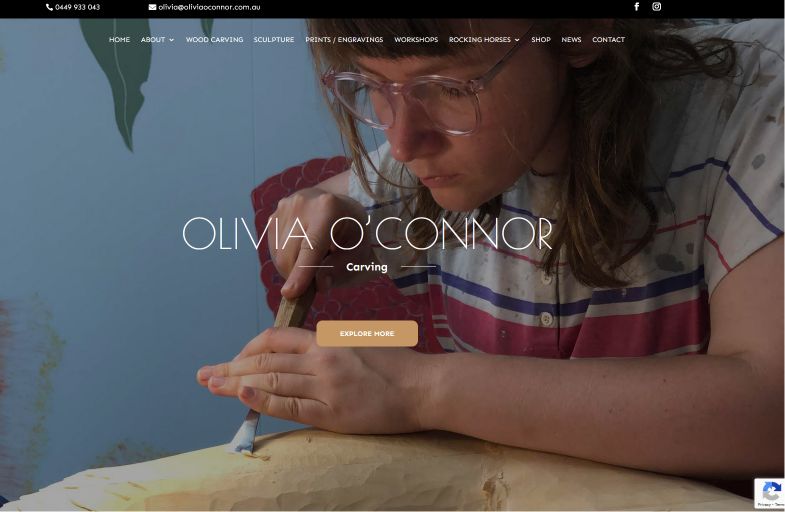
Task: Select Prints / Engravings in navigation
Action: [344, 40]
